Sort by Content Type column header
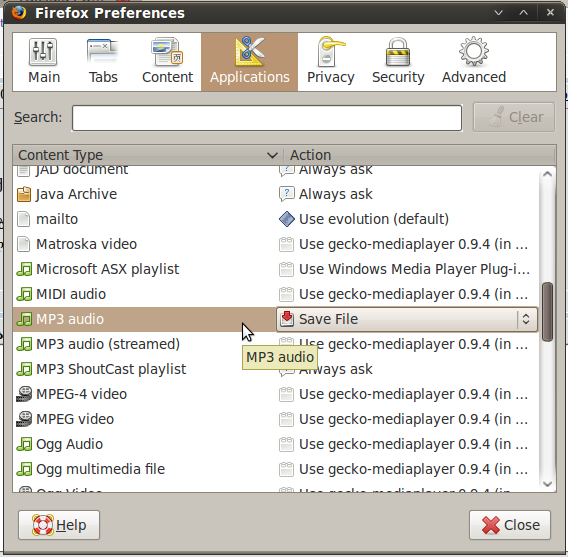 [x=148, y=155]
